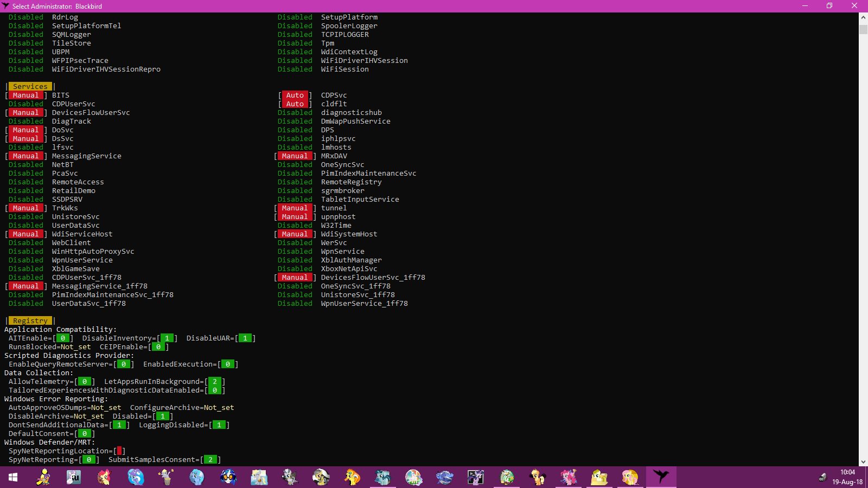Select the 'cldflt' service name
The image size is (868, 488).
point(334,104)
